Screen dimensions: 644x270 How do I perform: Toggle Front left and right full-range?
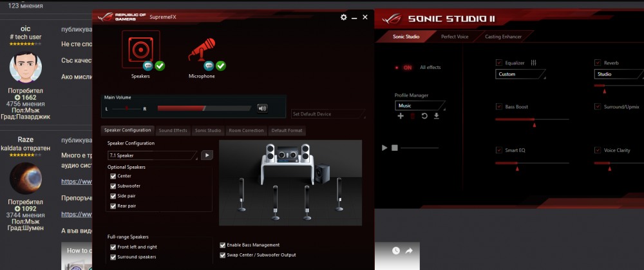(113, 247)
